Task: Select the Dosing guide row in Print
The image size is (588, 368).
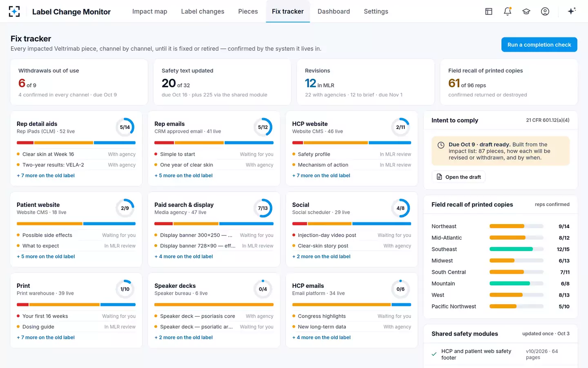Action: coord(76,327)
